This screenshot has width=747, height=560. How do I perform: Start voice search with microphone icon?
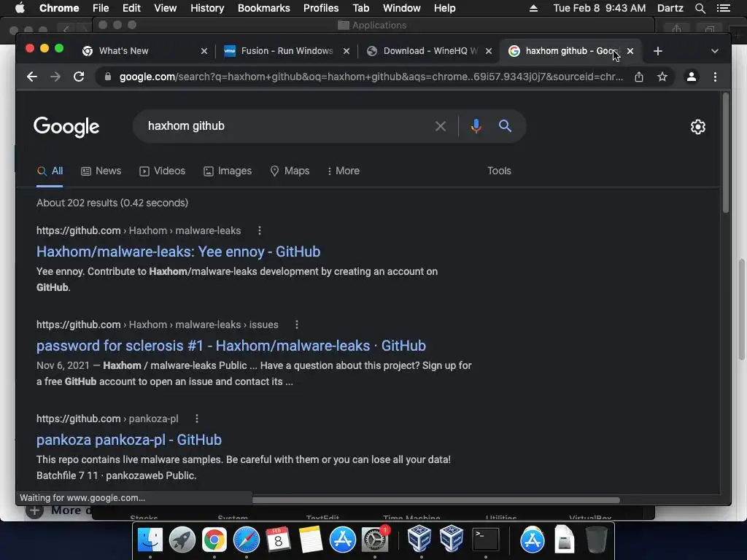click(x=476, y=126)
